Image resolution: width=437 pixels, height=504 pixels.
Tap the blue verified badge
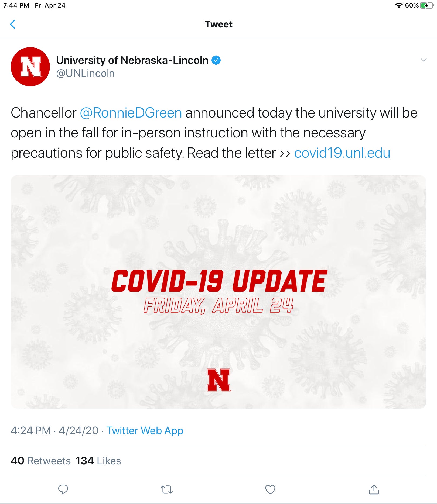click(216, 60)
